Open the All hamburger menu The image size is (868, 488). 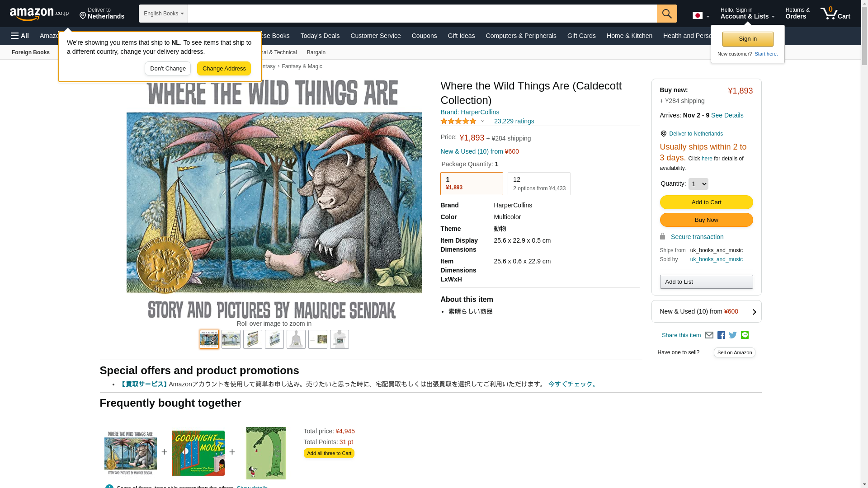[x=20, y=36]
